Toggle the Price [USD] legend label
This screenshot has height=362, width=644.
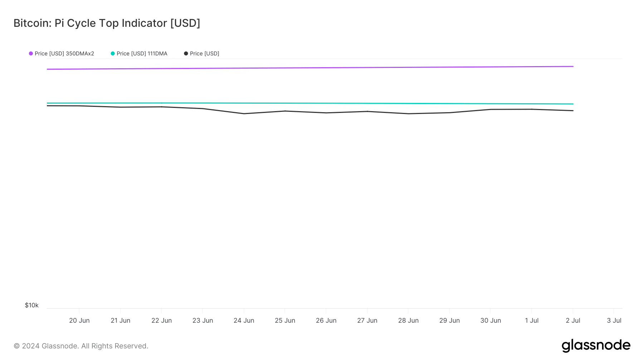[x=205, y=54]
